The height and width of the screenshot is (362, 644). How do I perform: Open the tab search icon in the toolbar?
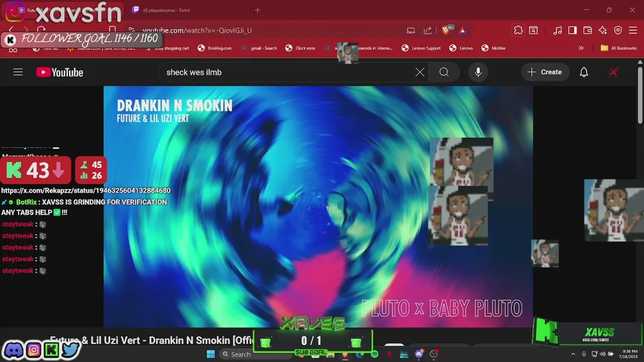(x=533, y=30)
